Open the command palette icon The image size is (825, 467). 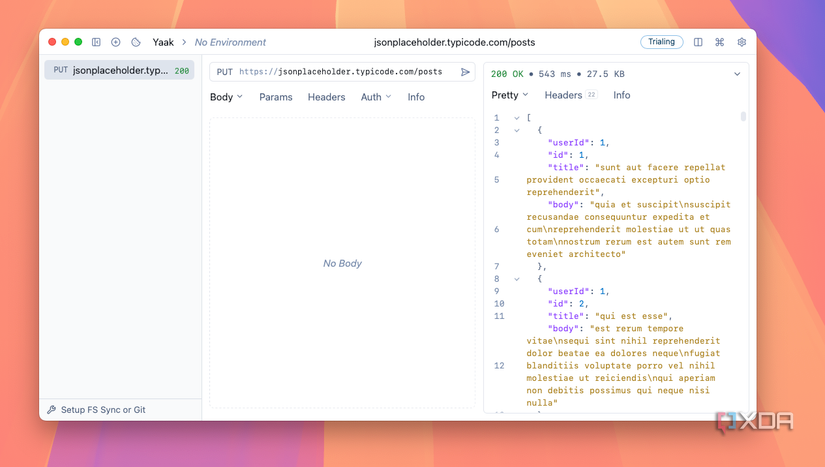[720, 42]
